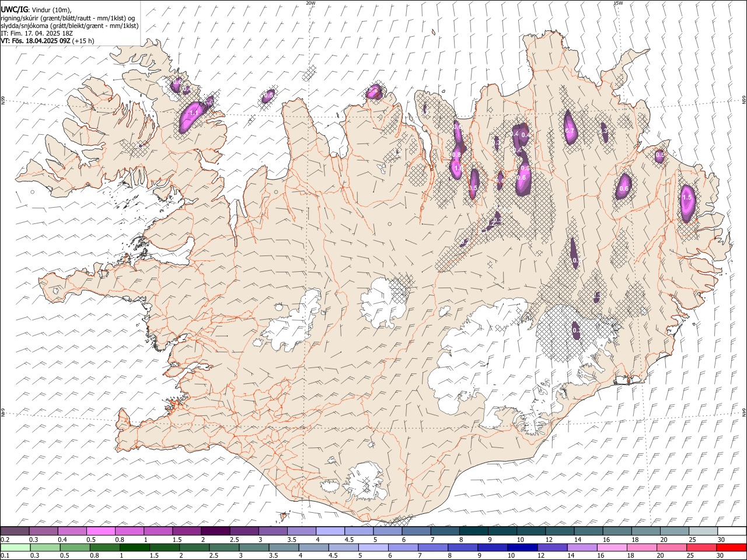747x560 pixels.
Task: Click the 'Vindur (10m)' heading text
Action: [50, 10]
